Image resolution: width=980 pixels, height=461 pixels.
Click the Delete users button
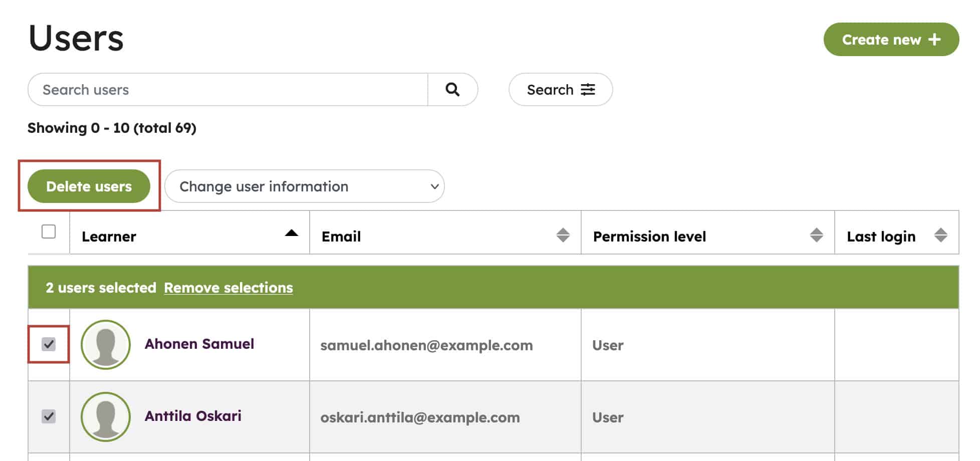89,186
